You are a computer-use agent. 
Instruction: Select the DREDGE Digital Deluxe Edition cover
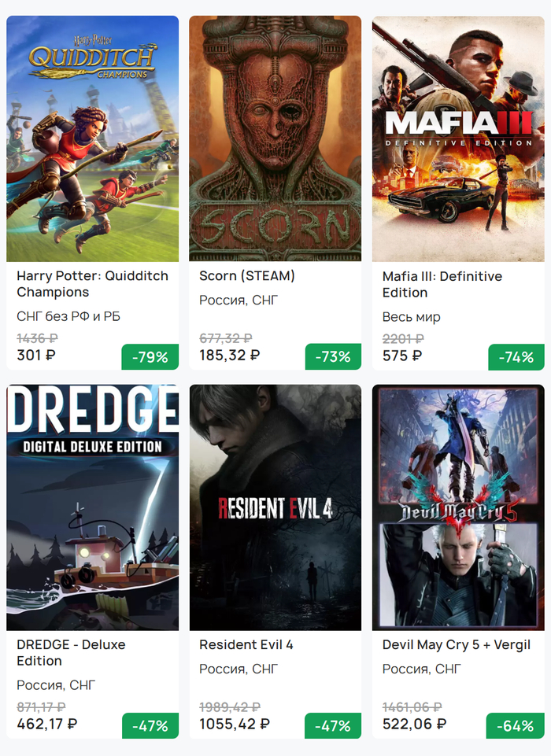pos(92,507)
